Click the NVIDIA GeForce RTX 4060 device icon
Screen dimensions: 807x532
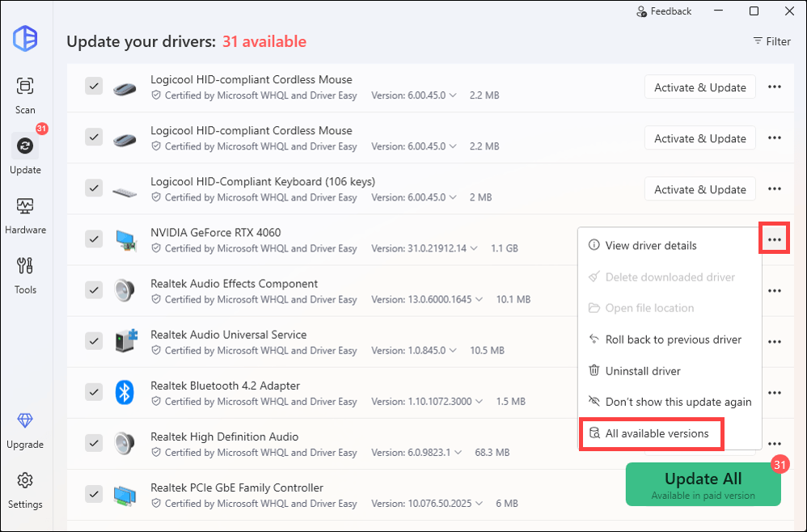[x=125, y=240]
